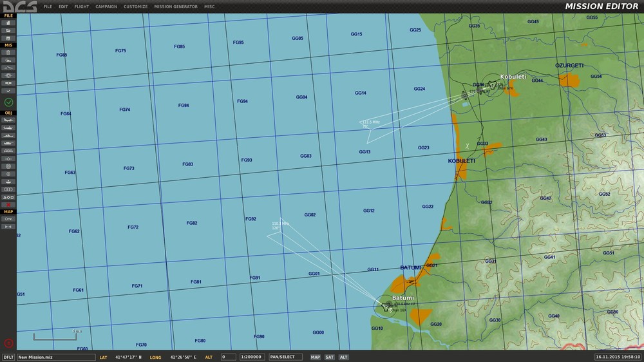Select the Kobuleti airfield icon on map
The width and height of the screenshot is (644, 362).
(x=491, y=85)
